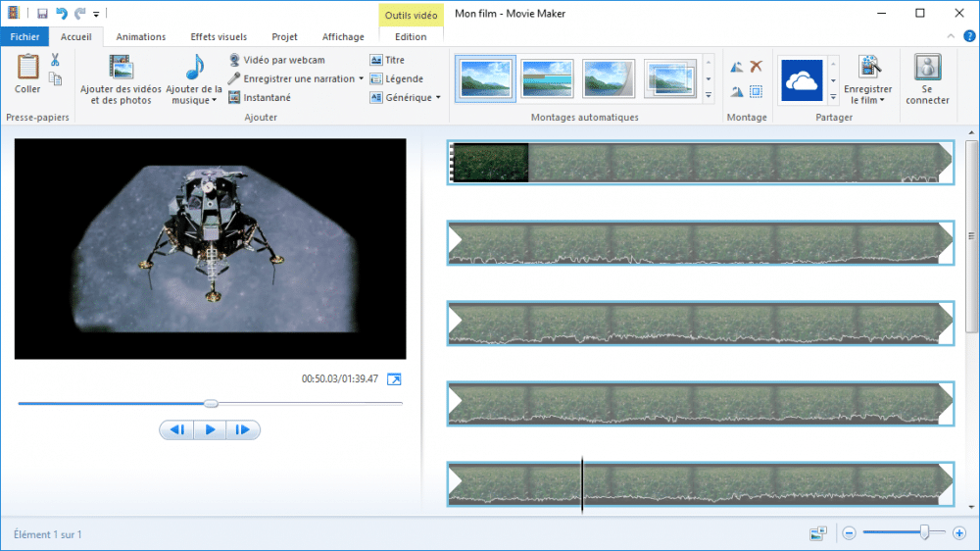
Task: Click the OneDrive share icon
Action: 801,80
